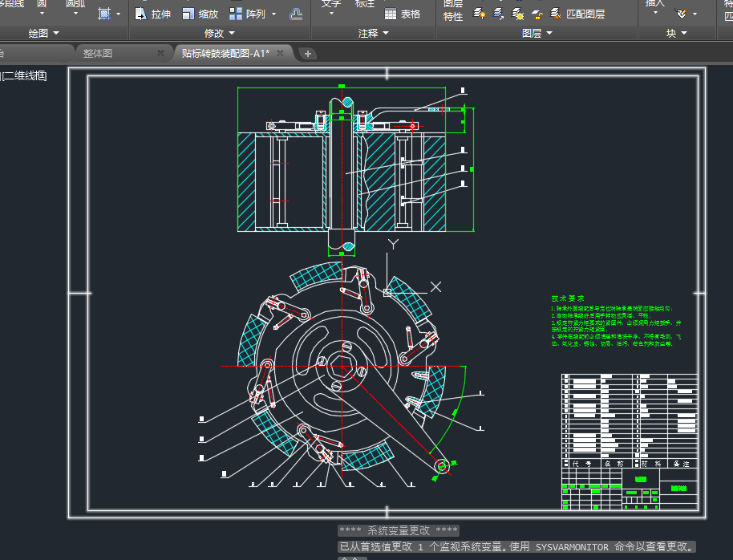Click the offset icon right of Array
Image resolution: width=733 pixels, height=560 pixels.
[x=296, y=14]
